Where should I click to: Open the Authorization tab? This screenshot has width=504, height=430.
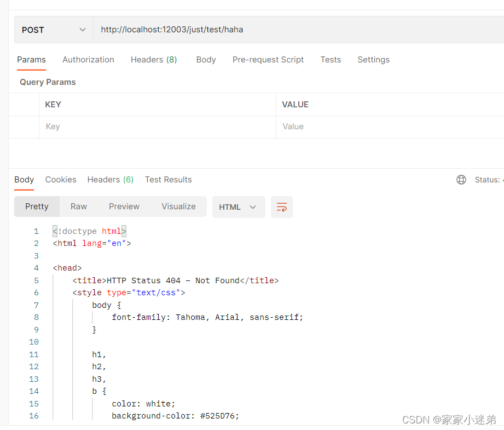pos(89,60)
